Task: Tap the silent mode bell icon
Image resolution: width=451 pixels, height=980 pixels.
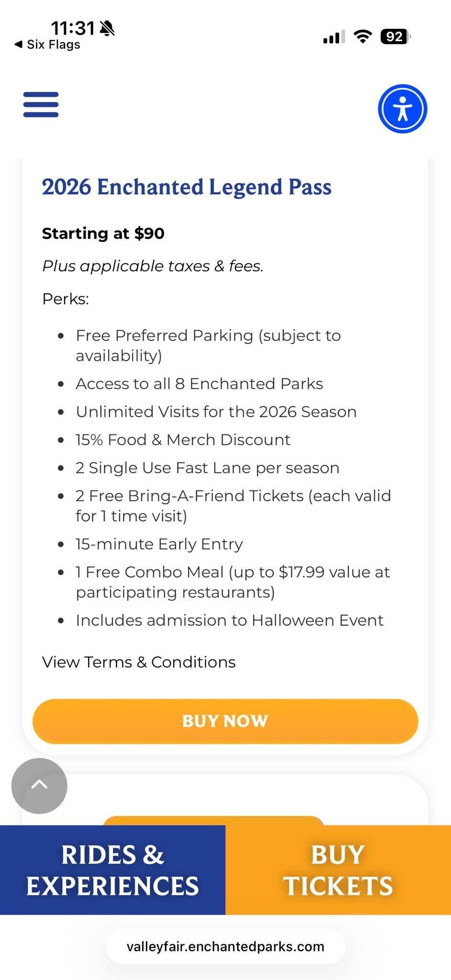Action: pyautogui.click(x=107, y=29)
